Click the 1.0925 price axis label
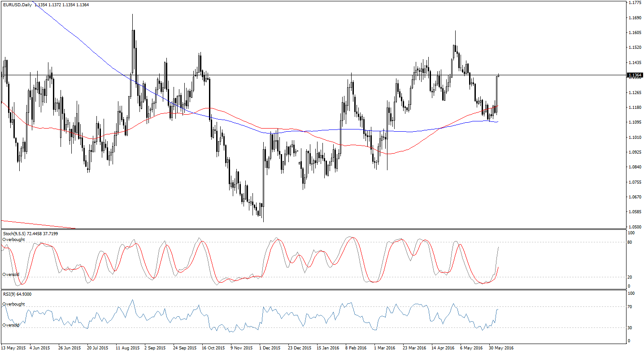644x353 pixels. (634, 152)
